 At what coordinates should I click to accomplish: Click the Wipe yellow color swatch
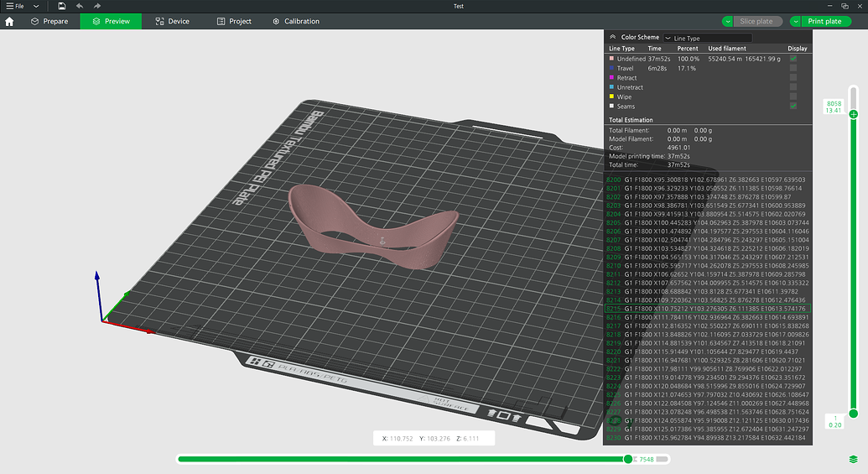(611, 96)
